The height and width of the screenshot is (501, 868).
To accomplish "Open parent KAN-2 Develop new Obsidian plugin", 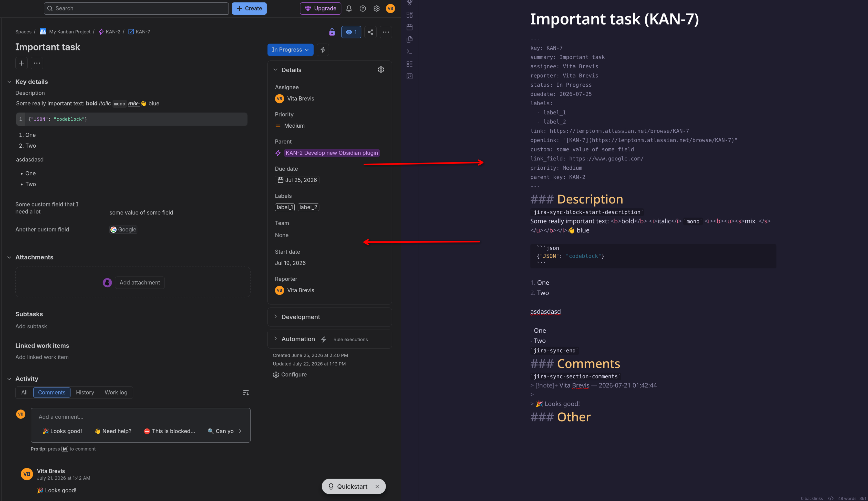I will click(332, 153).
